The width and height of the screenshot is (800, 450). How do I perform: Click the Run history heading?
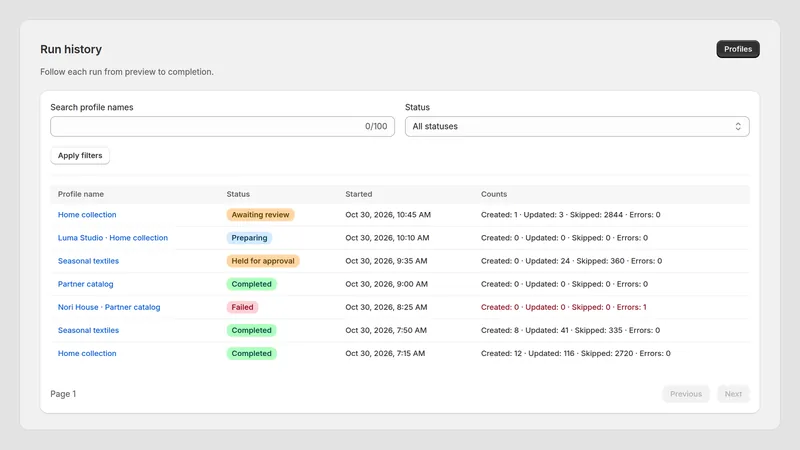(71, 49)
